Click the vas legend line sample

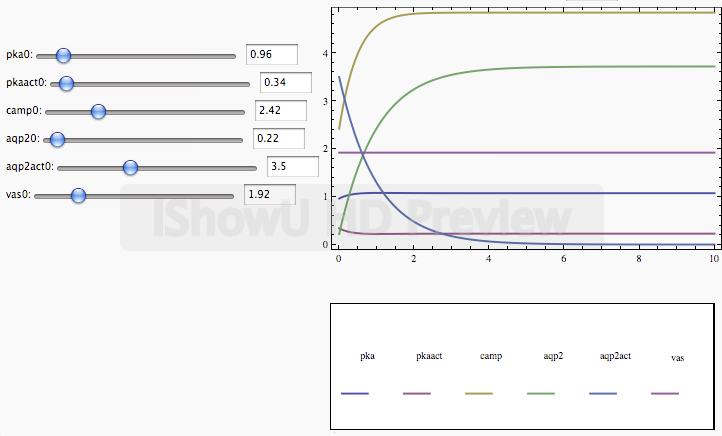click(665, 394)
